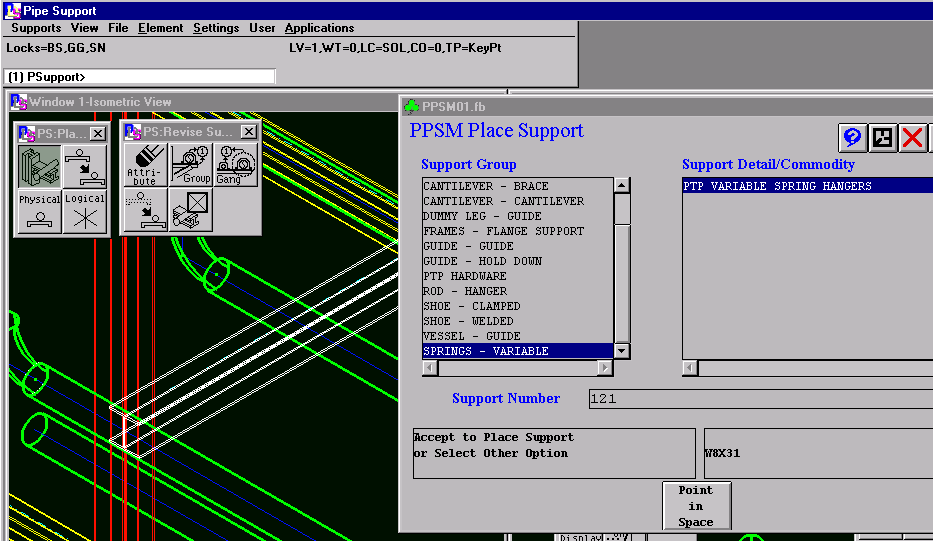Screen dimensions: 933x541
Task: Click the crossed-box support icon in Revise palette
Action: point(190,210)
